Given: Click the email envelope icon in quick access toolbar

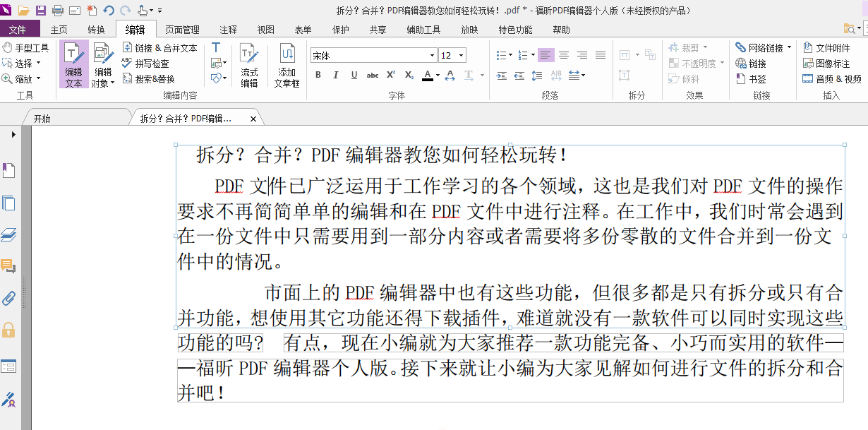Looking at the screenshot, I should coord(74,10).
